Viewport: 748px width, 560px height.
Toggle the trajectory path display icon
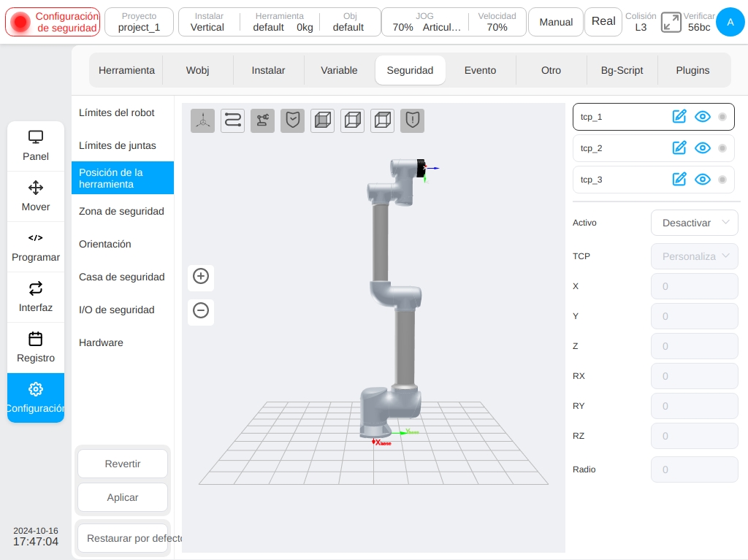(x=233, y=120)
